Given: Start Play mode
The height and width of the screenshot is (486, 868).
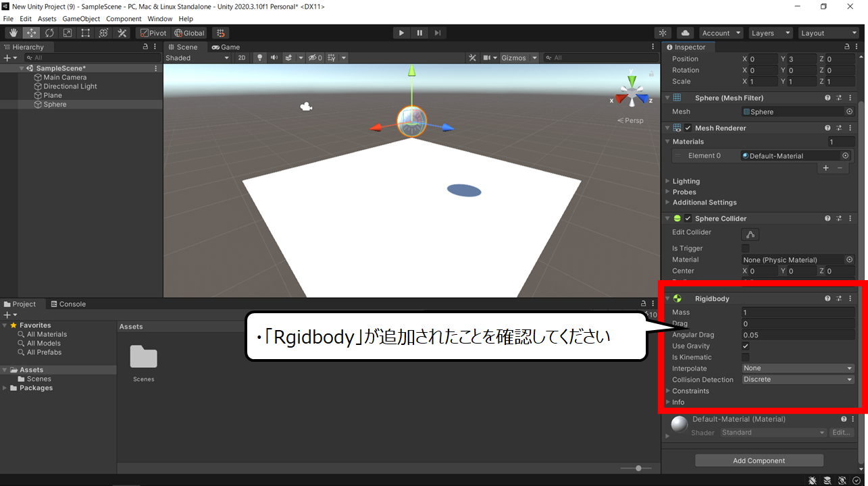Looking at the screenshot, I should (x=401, y=33).
